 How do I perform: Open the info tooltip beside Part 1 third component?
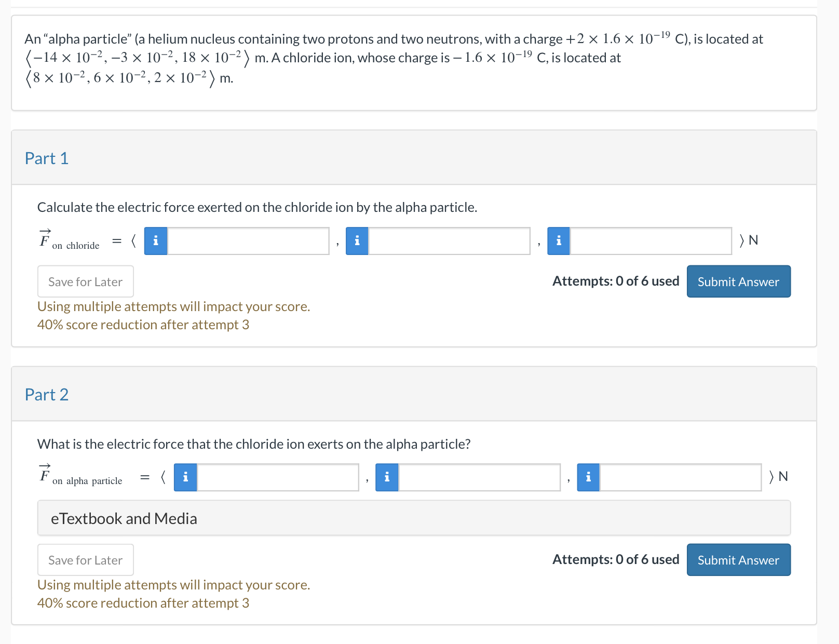(558, 240)
